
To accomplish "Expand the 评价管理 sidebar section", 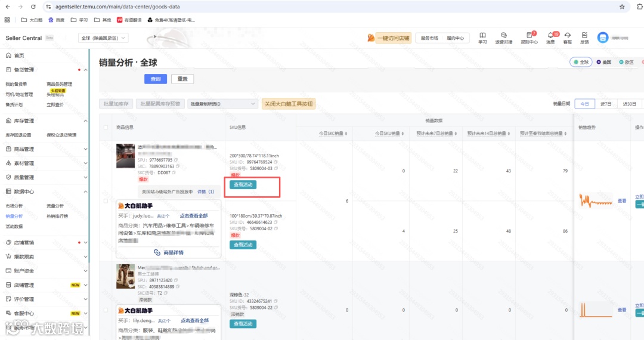I will tap(85, 299).
